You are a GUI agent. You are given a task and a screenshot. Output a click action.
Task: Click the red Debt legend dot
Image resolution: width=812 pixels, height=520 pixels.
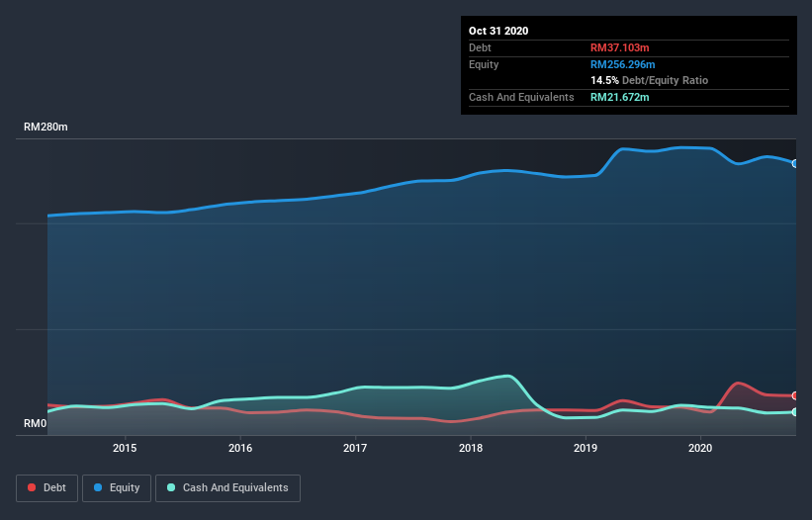pyautogui.click(x=32, y=487)
